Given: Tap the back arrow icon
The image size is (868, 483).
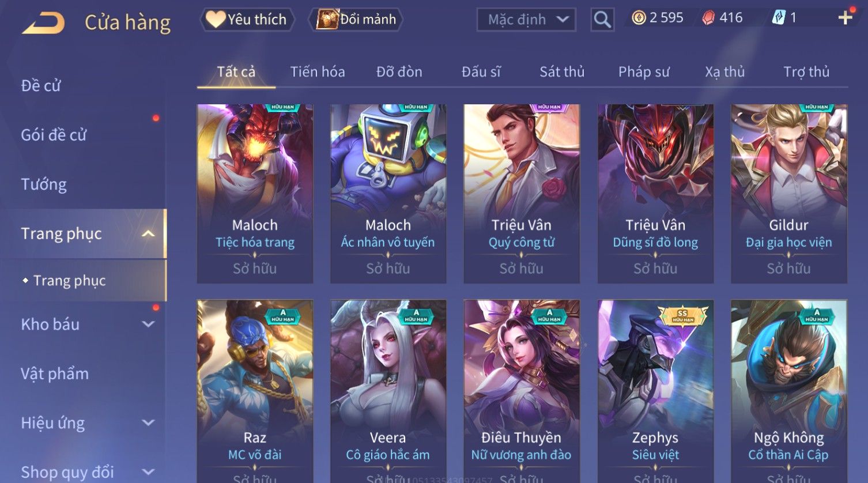Looking at the screenshot, I should (43, 23).
